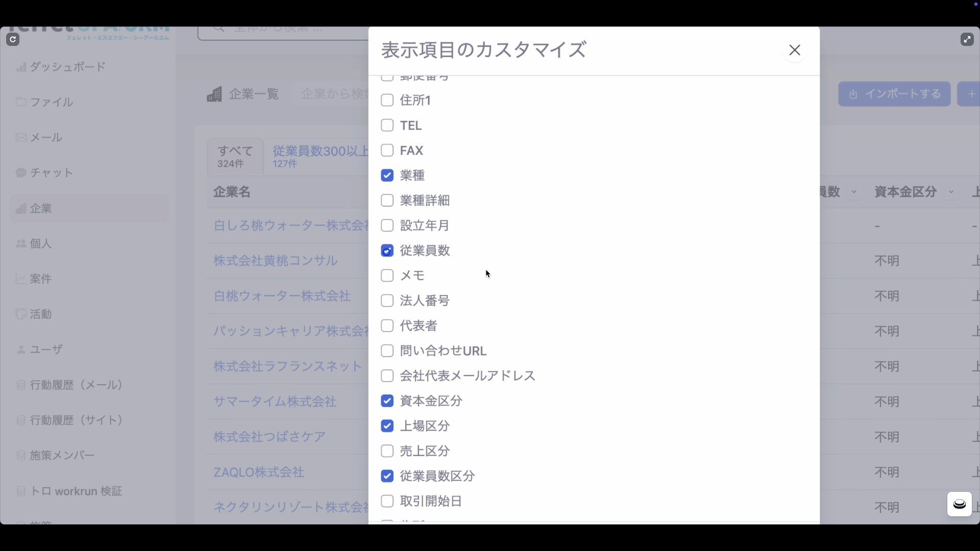Click the expand fullscreen icon at top right
980x551 pixels.
(967, 39)
